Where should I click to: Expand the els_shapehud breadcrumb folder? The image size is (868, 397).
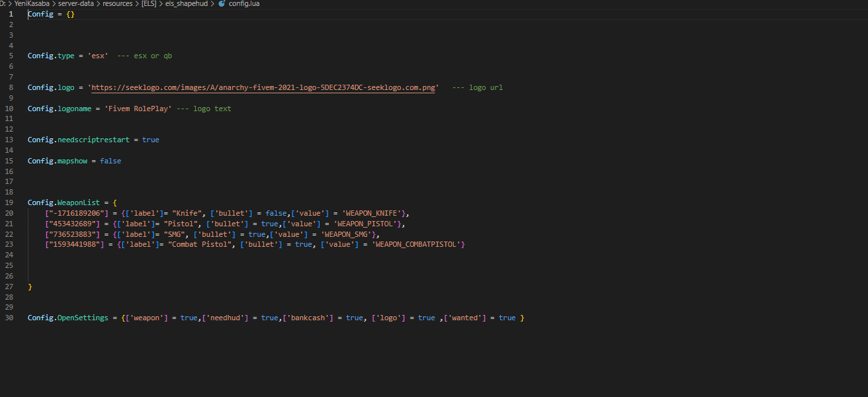click(188, 4)
